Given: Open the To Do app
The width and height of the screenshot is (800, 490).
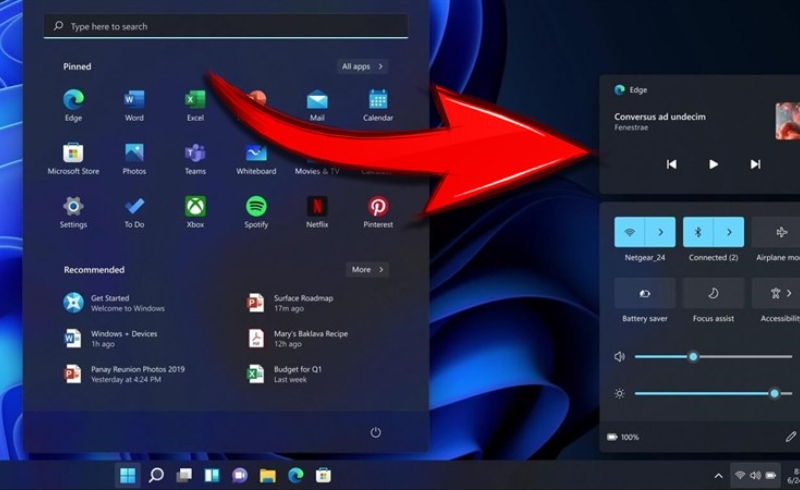Looking at the screenshot, I should tap(134, 212).
